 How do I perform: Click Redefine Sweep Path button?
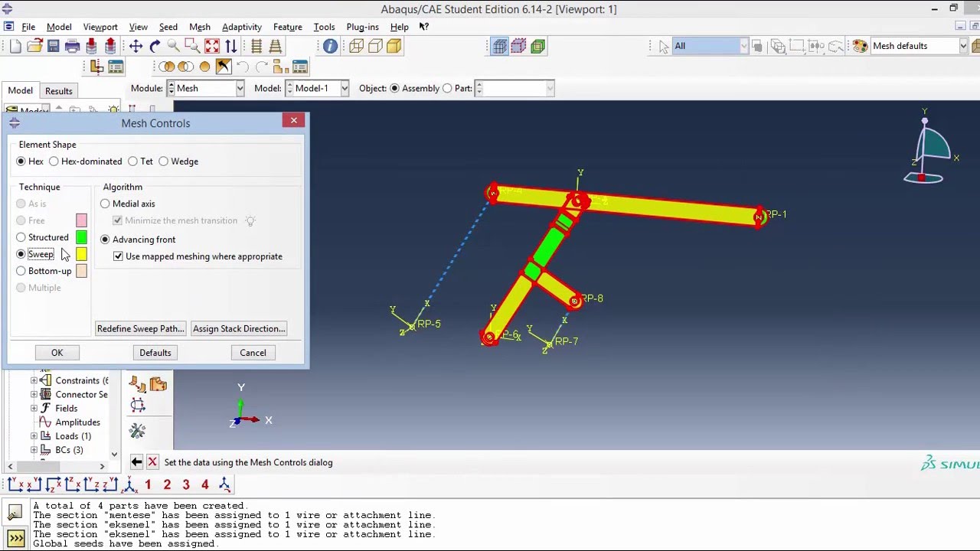140,328
